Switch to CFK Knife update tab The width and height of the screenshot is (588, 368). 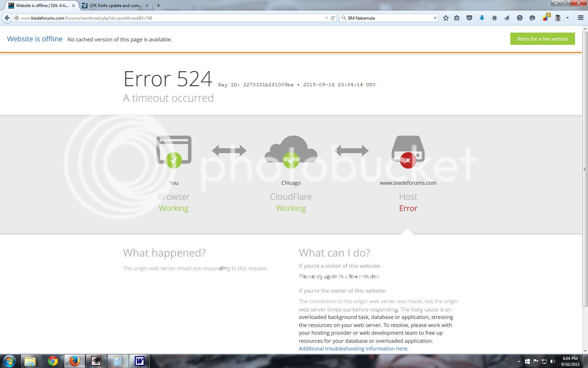click(115, 6)
